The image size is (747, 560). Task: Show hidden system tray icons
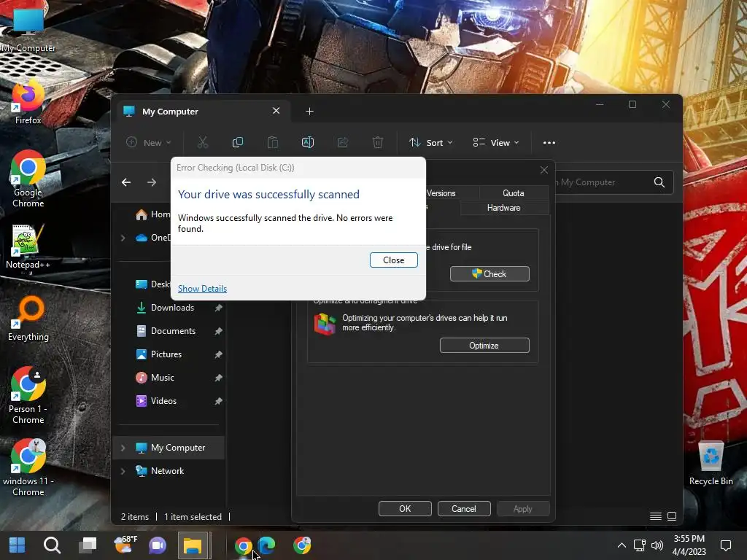[x=622, y=545]
